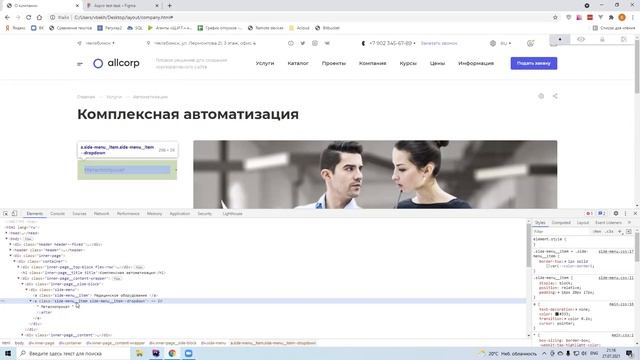Click the highlighted side menu dropdown item

point(127,170)
